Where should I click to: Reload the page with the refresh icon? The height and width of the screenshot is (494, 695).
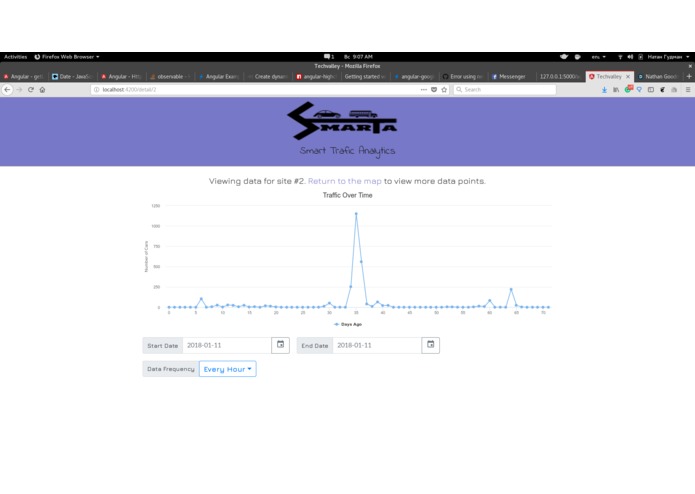click(x=31, y=89)
